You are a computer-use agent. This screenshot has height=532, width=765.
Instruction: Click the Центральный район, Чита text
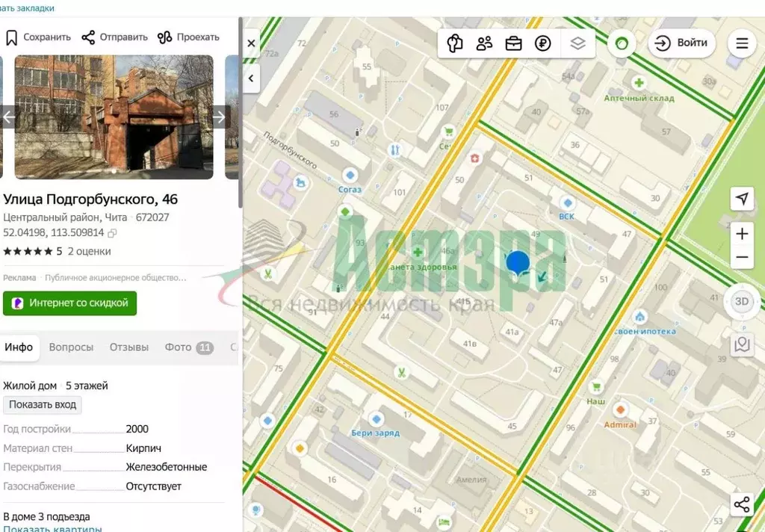(x=65, y=217)
